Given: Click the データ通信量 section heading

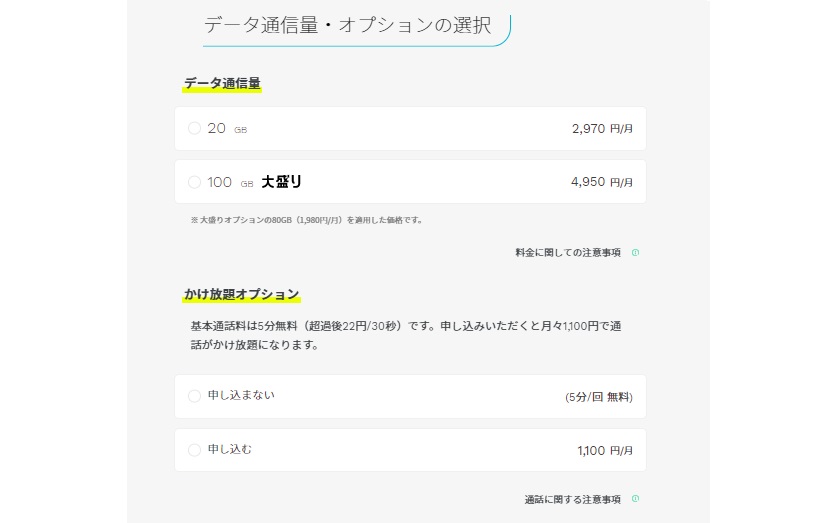Looking at the screenshot, I should pos(222,83).
